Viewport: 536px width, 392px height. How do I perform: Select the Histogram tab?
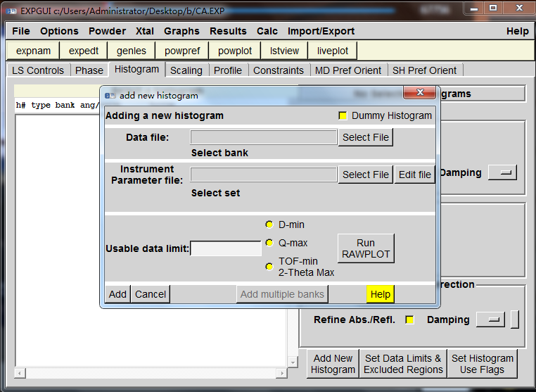click(136, 69)
